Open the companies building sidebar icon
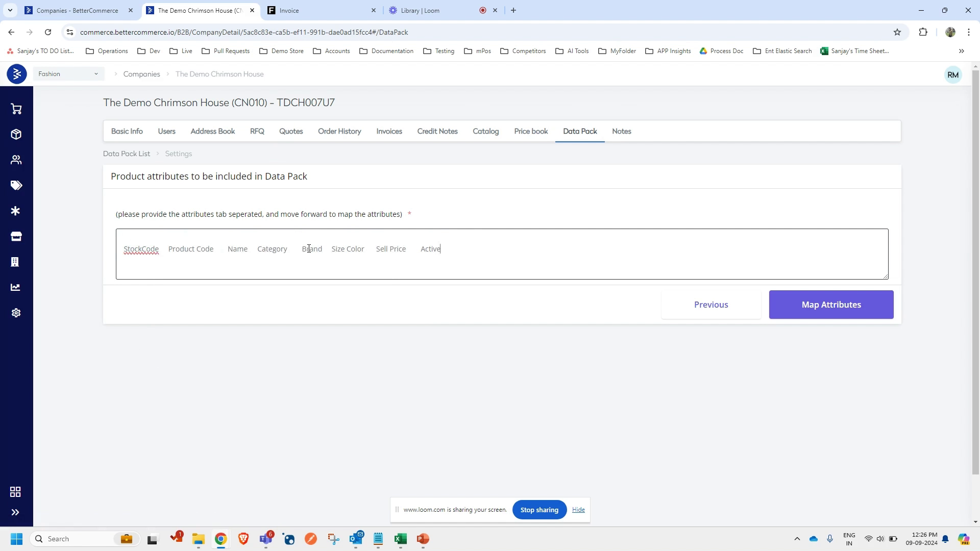 (15, 262)
